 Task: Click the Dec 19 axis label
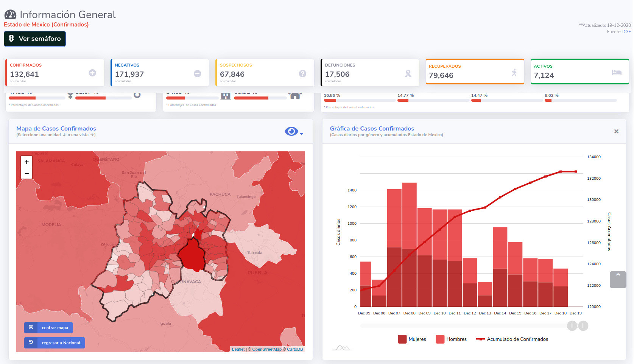point(576,313)
